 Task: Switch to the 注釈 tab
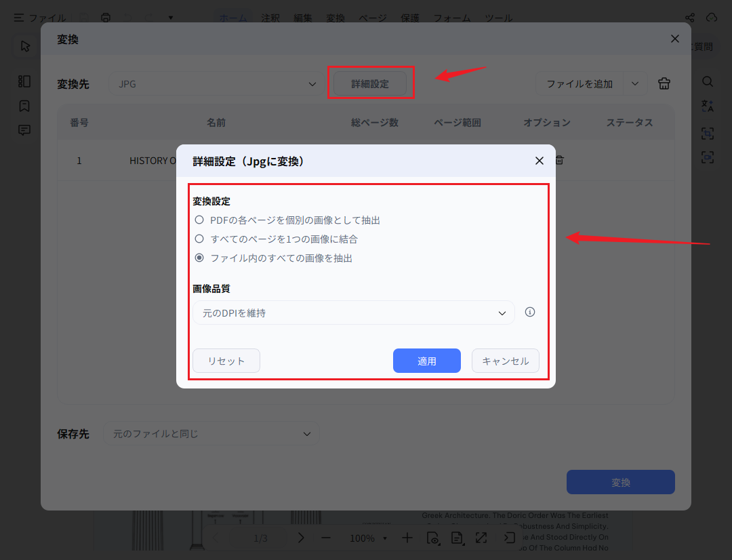coord(270,18)
